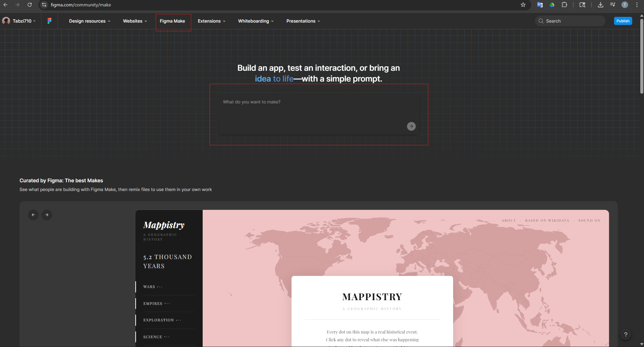Open the Google Drive extension icon

tap(552, 5)
